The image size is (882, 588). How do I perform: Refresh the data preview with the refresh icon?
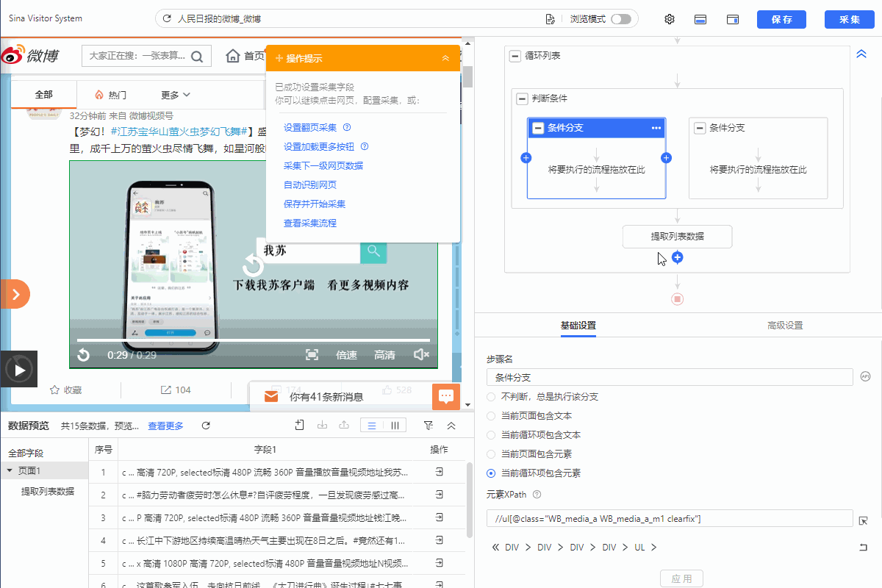point(207,426)
